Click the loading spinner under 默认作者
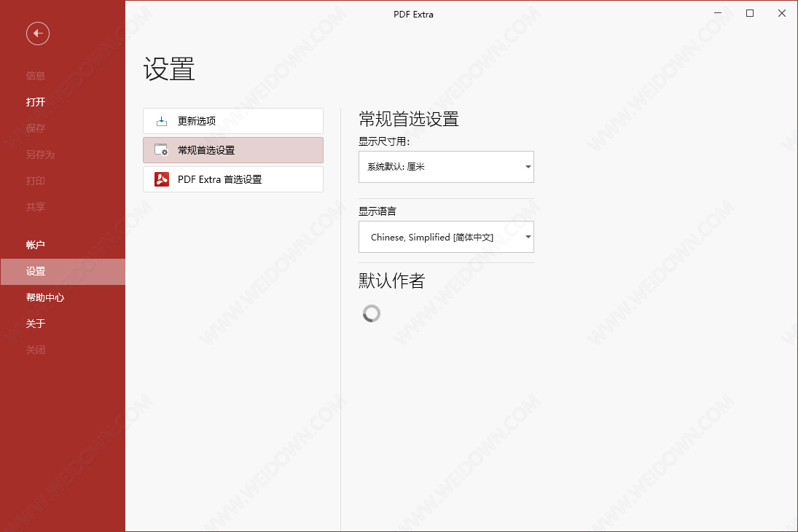This screenshot has width=798, height=532. click(x=372, y=313)
